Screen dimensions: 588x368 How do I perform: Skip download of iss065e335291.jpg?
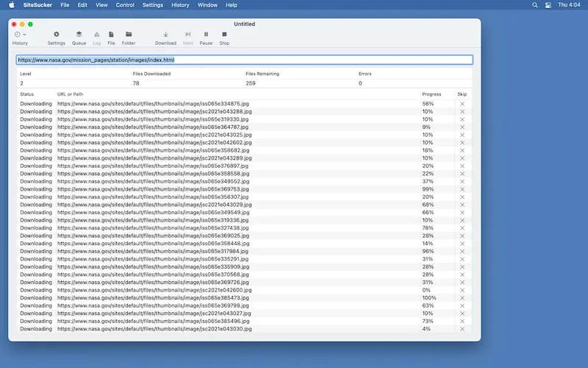pyautogui.click(x=462, y=259)
